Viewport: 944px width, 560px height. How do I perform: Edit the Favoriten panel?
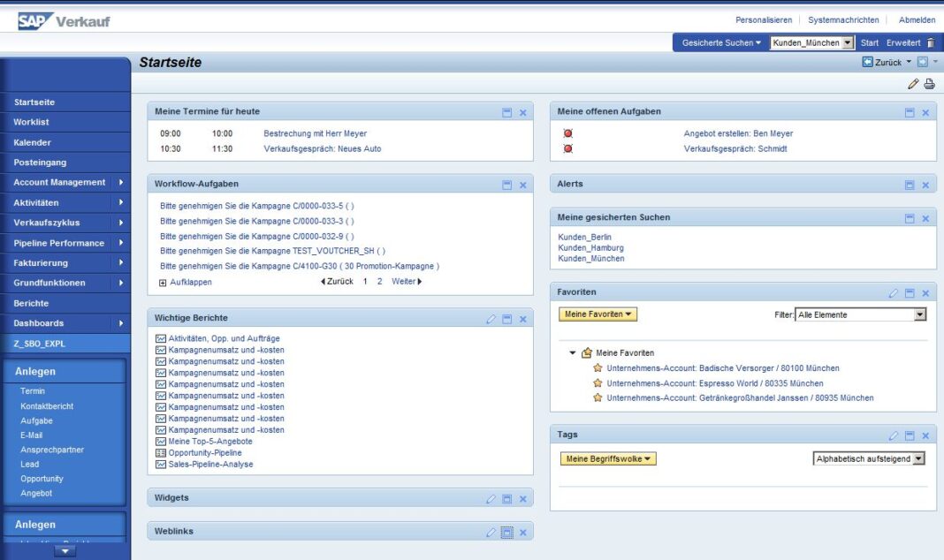click(x=894, y=293)
